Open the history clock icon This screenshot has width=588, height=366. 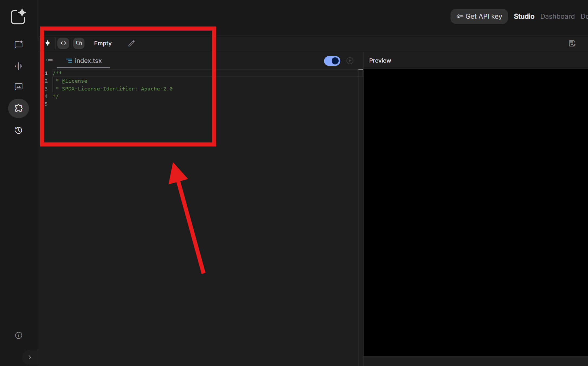18,130
